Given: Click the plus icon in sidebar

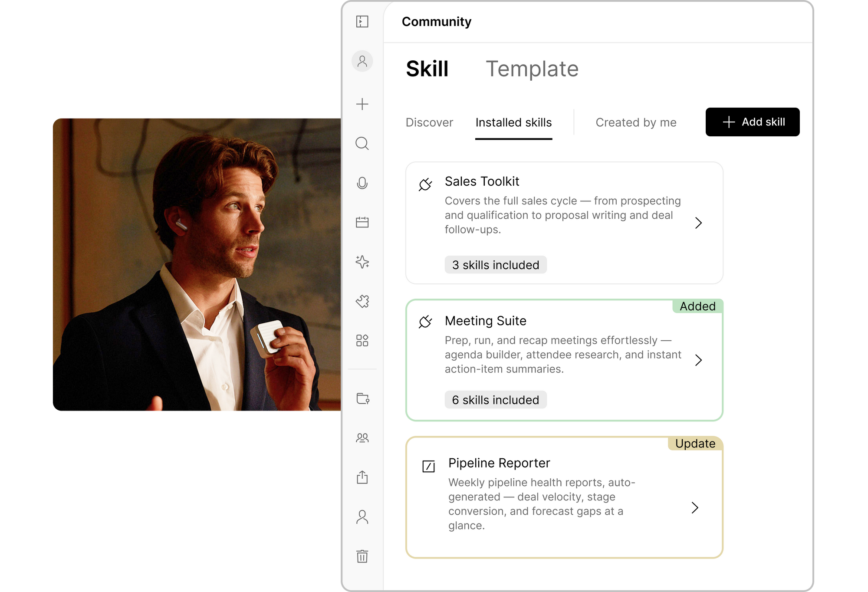Looking at the screenshot, I should (362, 104).
